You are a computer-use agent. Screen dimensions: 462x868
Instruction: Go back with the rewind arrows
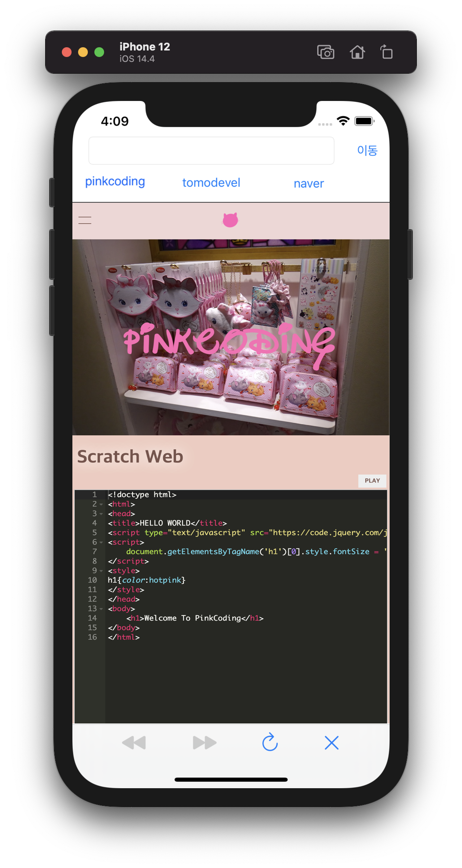coord(134,743)
